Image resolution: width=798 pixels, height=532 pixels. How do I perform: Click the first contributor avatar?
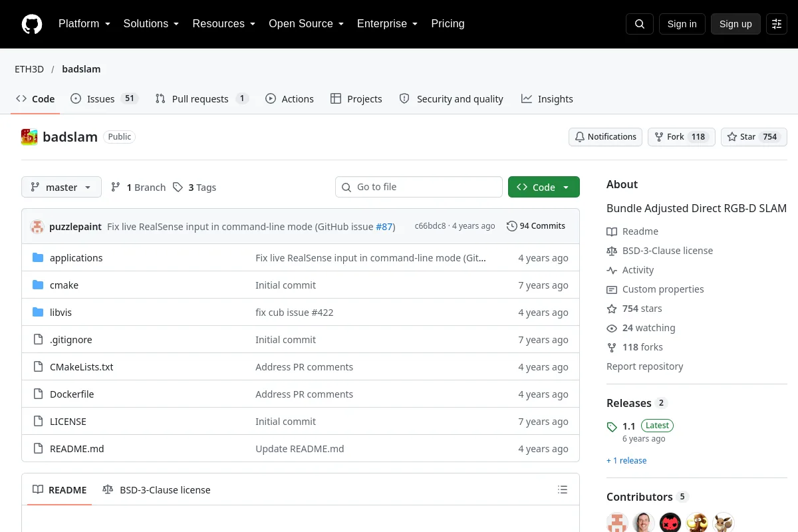617,523
